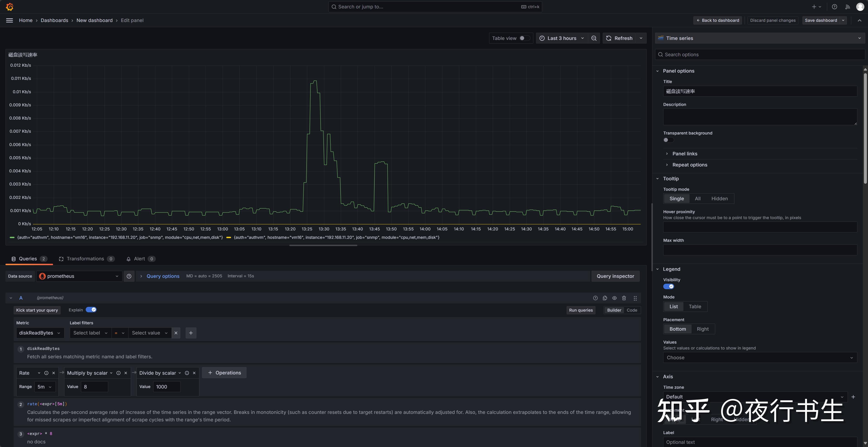
Task: Click Back to dashboard button
Action: click(718, 20)
